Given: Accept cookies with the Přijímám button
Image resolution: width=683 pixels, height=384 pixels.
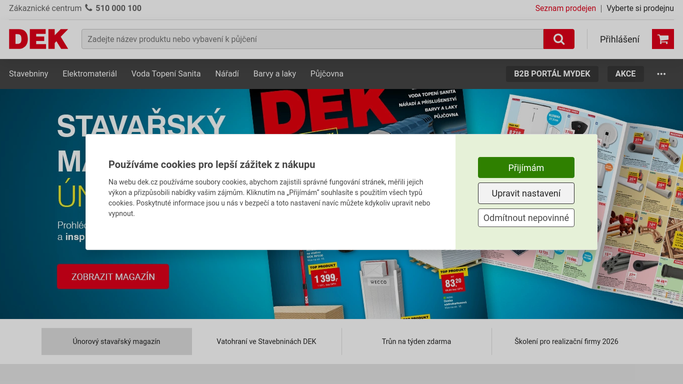Looking at the screenshot, I should coord(526,168).
